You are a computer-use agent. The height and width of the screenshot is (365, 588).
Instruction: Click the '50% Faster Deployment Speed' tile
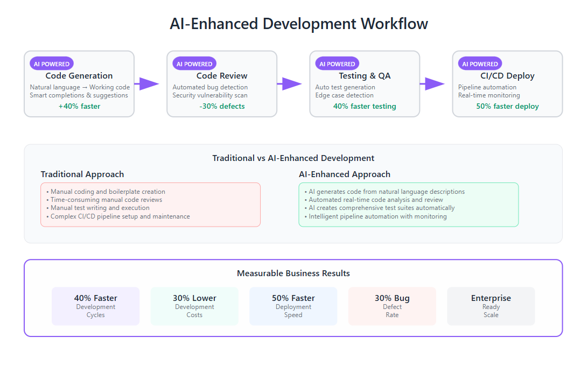click(293, 306)
